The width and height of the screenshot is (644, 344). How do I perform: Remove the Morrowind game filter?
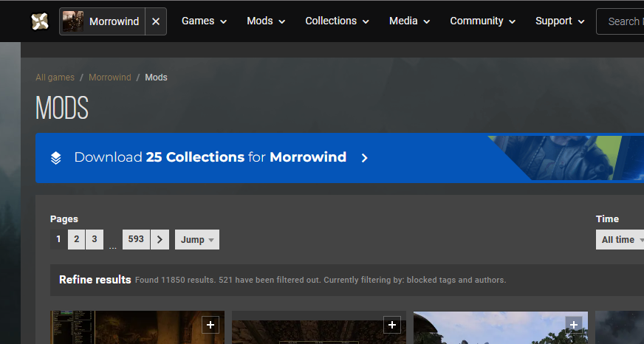coord(156,21)
